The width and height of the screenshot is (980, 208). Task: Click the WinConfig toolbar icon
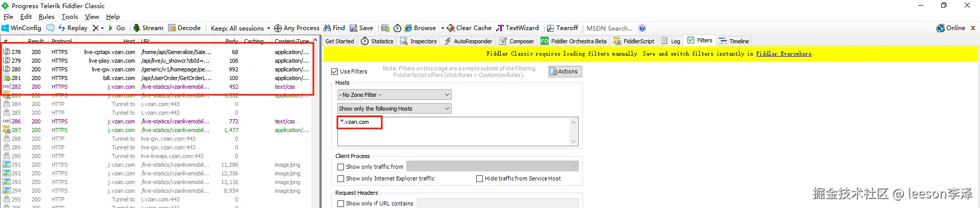coord(5,28)
